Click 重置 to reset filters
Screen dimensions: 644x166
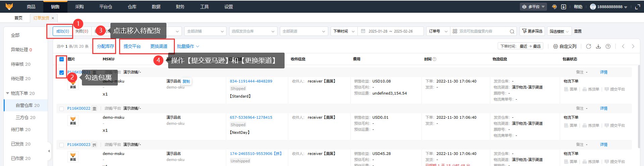[x=578, y=31]
